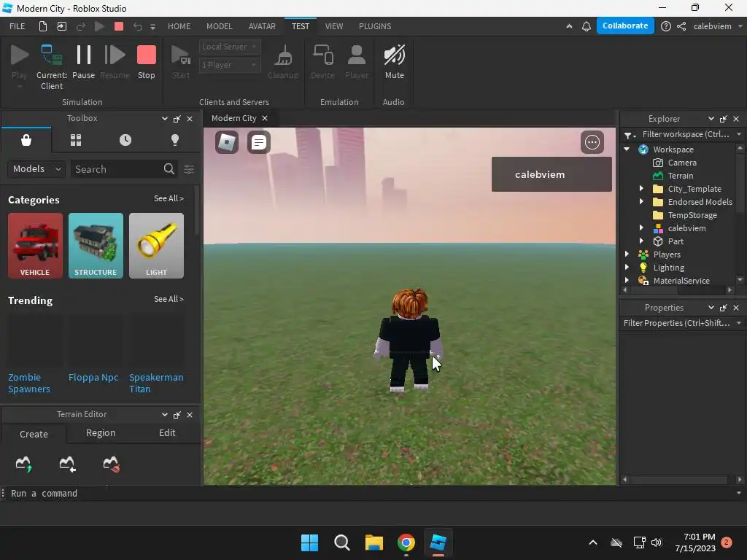The height and width of the screenshot is (560, 747).
Task: Switch to the HOME ribbon tab
Action: tap(179, 26)
